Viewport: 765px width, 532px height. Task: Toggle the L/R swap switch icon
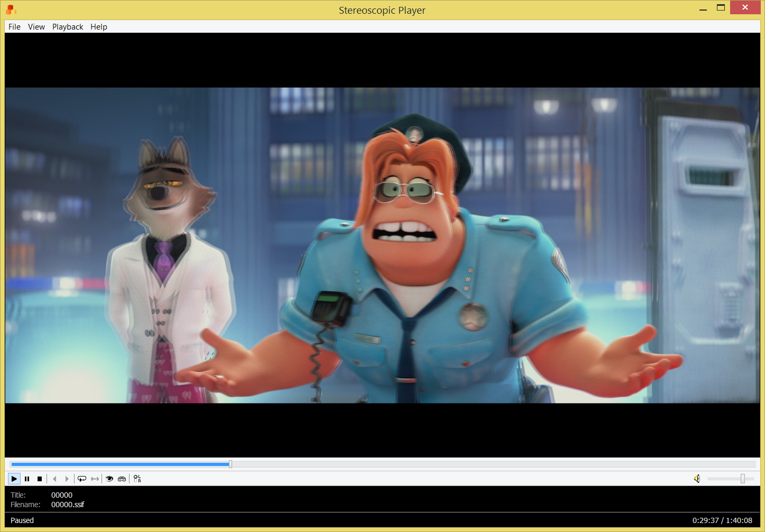[137, 479]
